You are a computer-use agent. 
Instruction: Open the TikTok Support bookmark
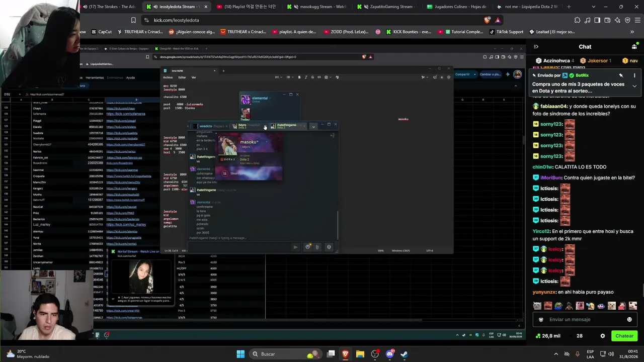506,32
